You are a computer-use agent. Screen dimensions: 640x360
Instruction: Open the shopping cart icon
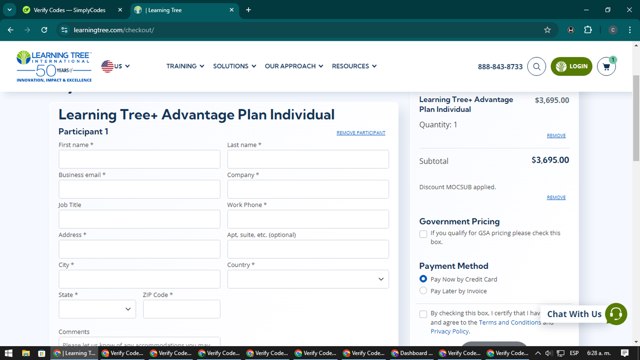tap(606, 66)
